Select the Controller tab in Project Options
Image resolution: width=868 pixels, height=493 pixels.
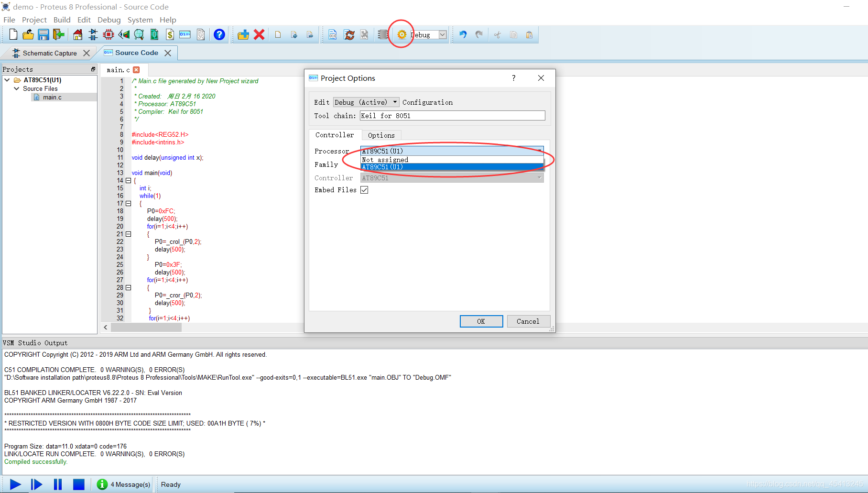coord(335,135)
